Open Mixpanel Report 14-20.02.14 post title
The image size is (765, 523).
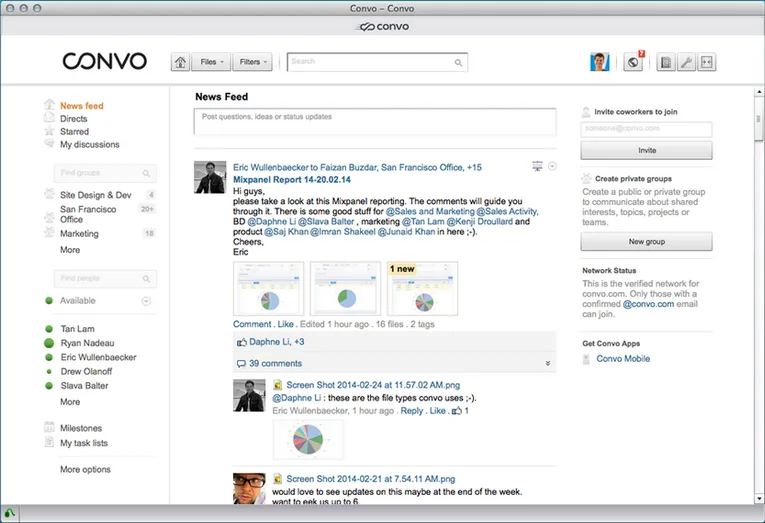pos(292,180)
